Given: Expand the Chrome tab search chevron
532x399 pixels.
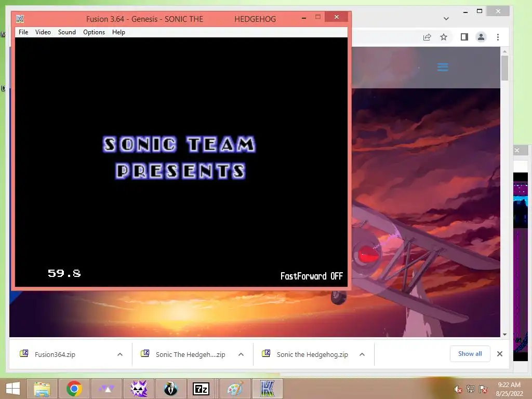Looking at the screenshot, I should [x=446, y=19].
